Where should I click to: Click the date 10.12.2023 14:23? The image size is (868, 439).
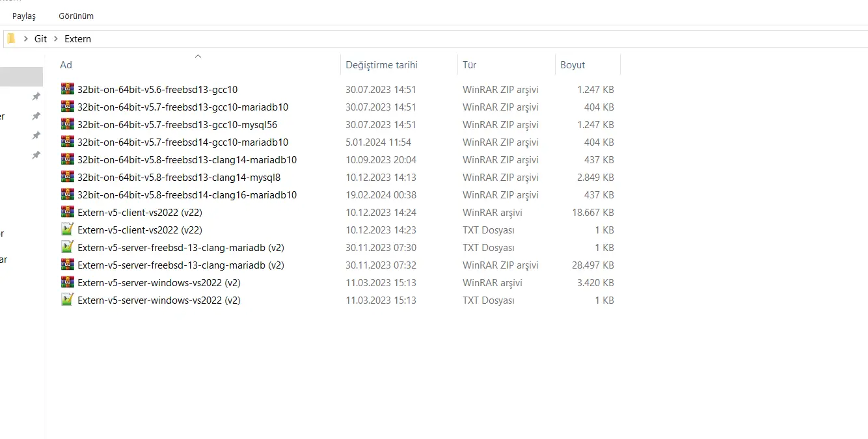pyautogui.click(x=381, y=230)
